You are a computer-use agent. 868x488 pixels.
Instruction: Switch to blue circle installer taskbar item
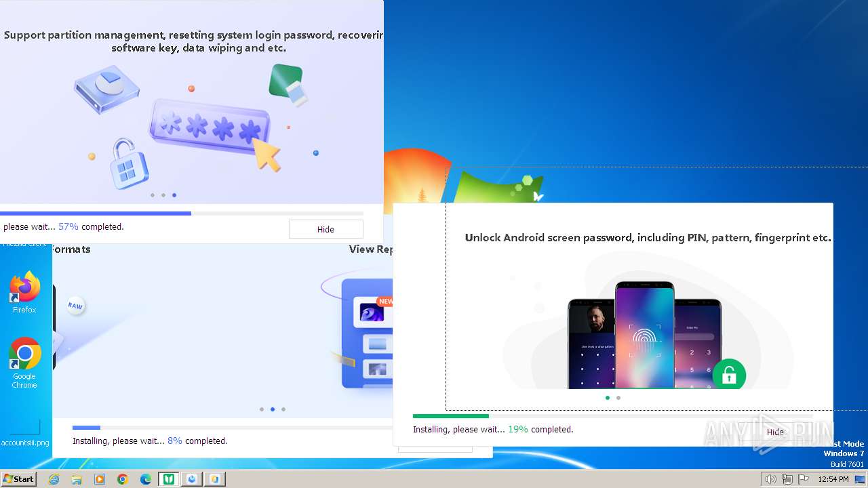[192, 479]
